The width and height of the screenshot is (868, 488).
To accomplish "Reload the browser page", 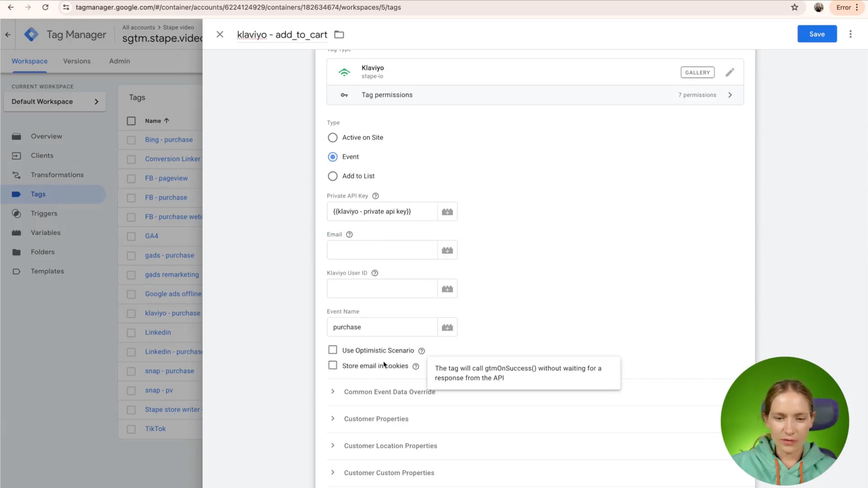I will [x=45, y=7].
